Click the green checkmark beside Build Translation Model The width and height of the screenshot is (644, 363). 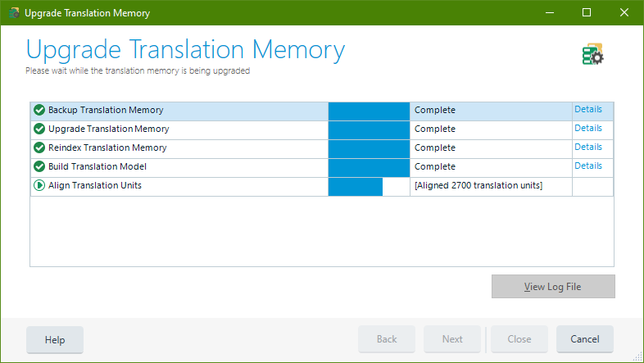[x=39, y=166]
